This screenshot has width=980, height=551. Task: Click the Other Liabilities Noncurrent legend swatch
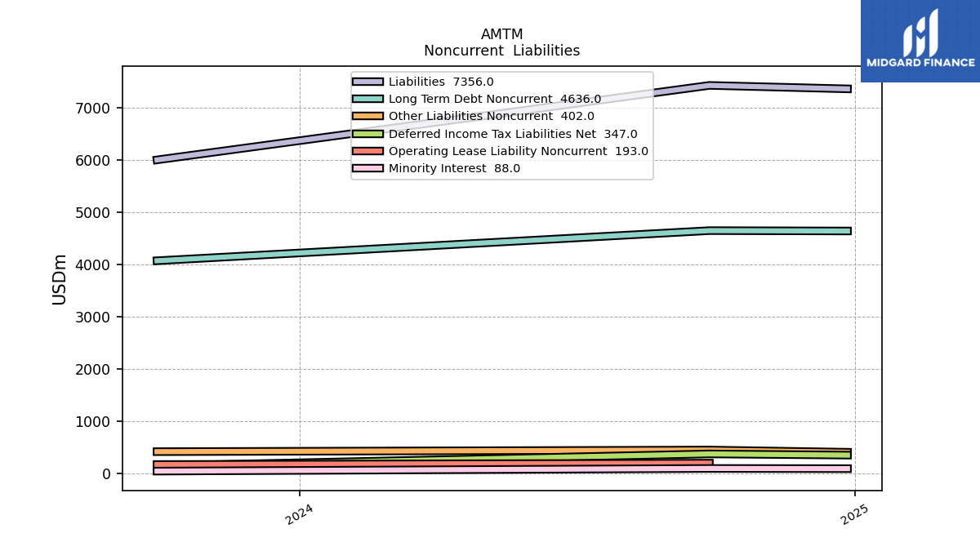[x=367, y=116]
